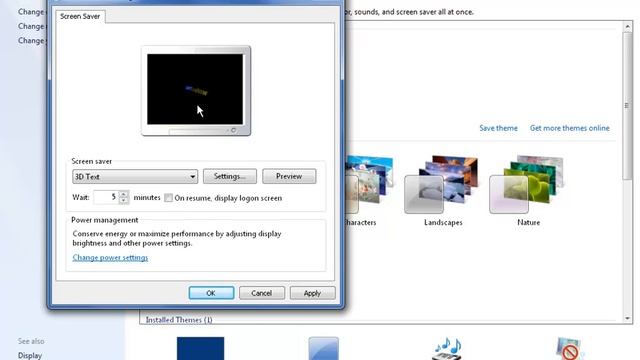Click Save theme link in Personalization
Viewport: 640px width, 360px height.
[498, 128]
